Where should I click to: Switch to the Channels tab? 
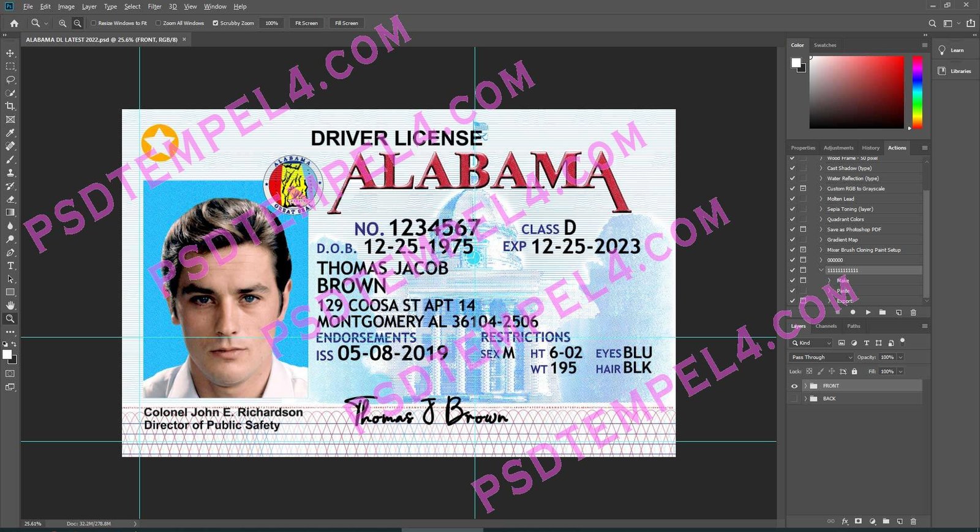[x=826, y=326]
